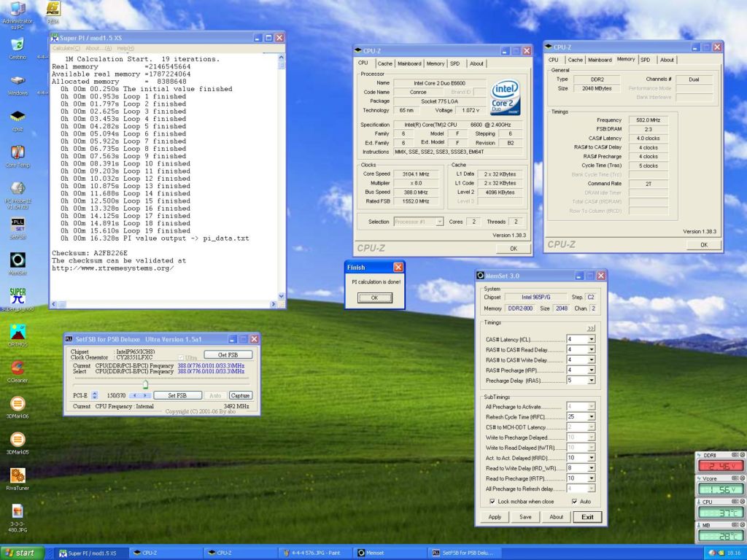This screenshot has height=560, width=747.
Task: Click the CPU temperature monitor widget
Action: tap(720, 509)
